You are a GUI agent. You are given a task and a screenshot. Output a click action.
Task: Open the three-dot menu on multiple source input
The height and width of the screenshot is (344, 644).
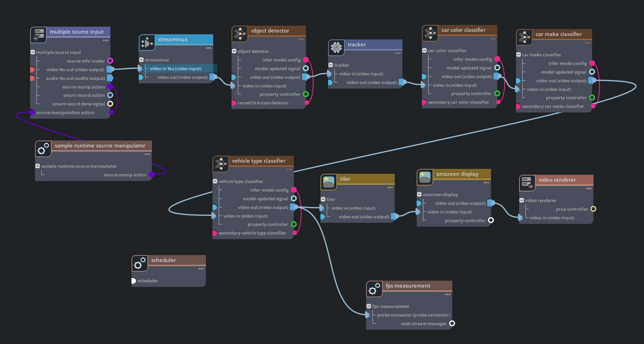(x=106, y=40)
